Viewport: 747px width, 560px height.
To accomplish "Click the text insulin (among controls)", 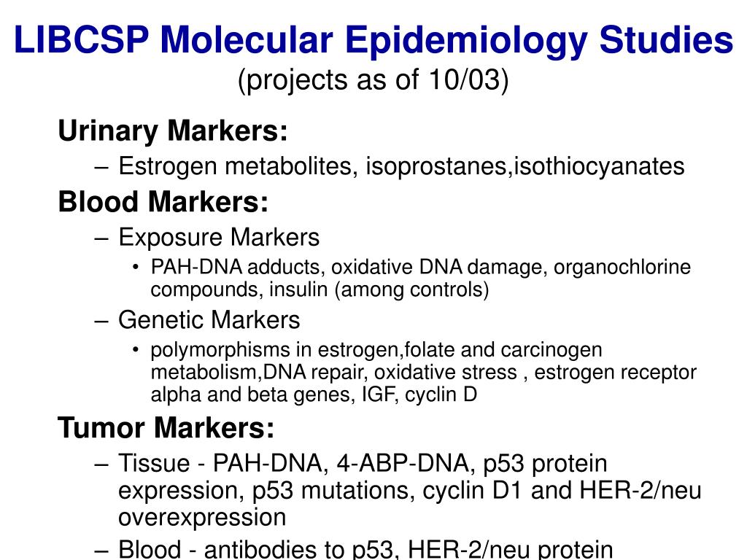I will point(379,289).
